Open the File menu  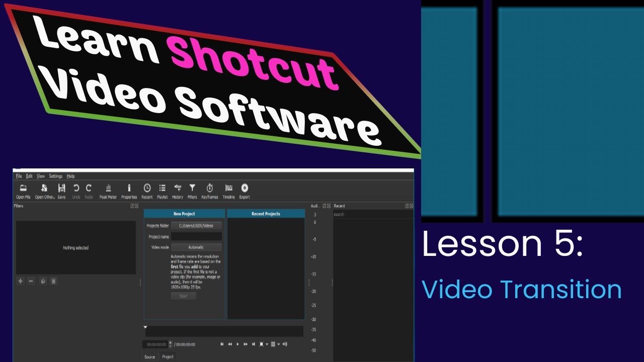(x=19, y=176)
